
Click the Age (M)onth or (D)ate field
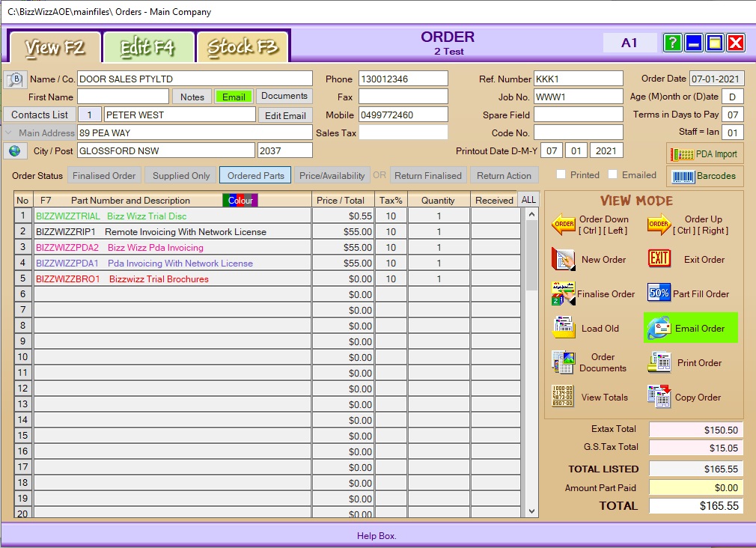(732, 97)
